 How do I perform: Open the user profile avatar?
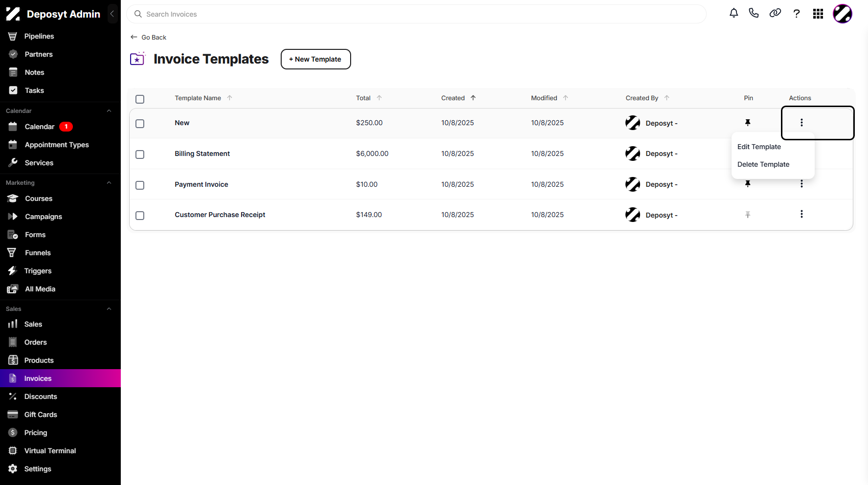click(x=843, y=14)
